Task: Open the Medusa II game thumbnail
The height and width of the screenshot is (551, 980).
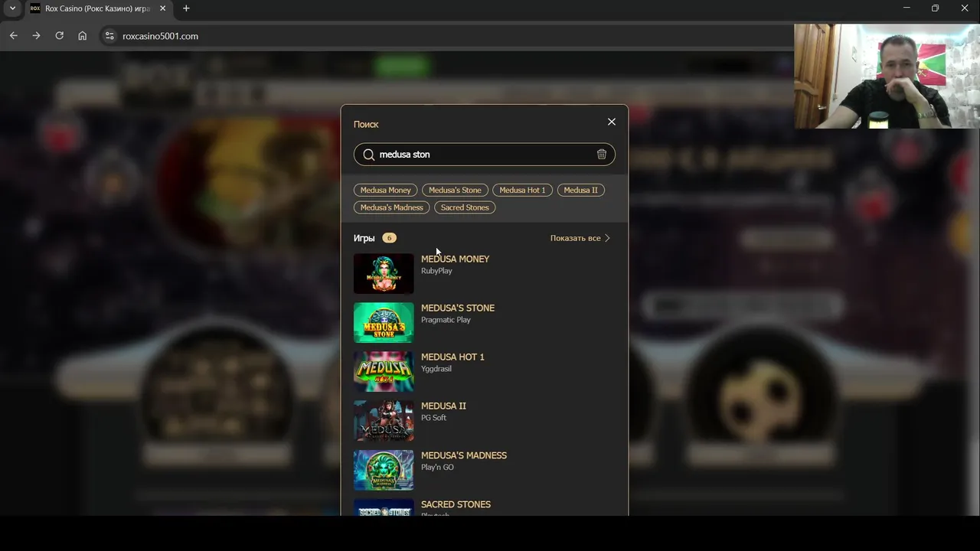Action: pos(384,420)
